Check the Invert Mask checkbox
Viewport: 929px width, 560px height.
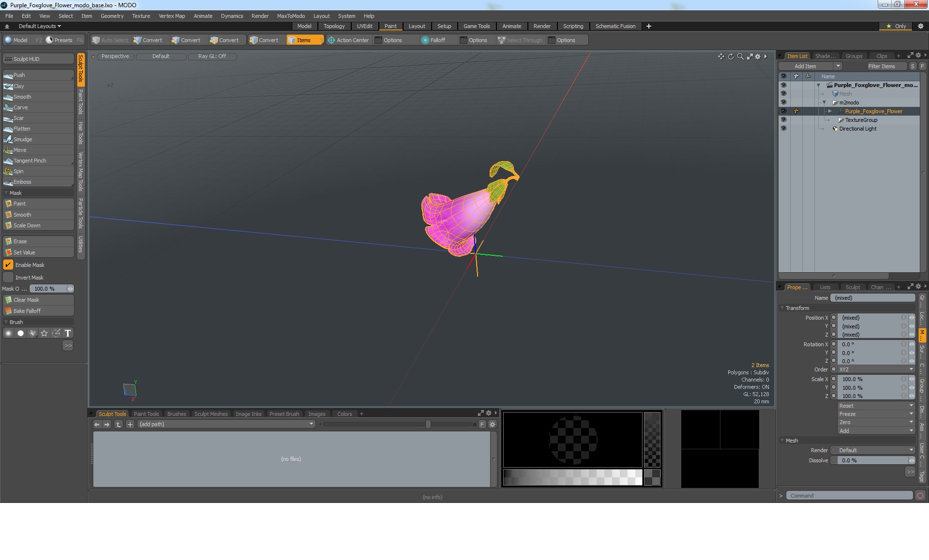pos(8,278)
